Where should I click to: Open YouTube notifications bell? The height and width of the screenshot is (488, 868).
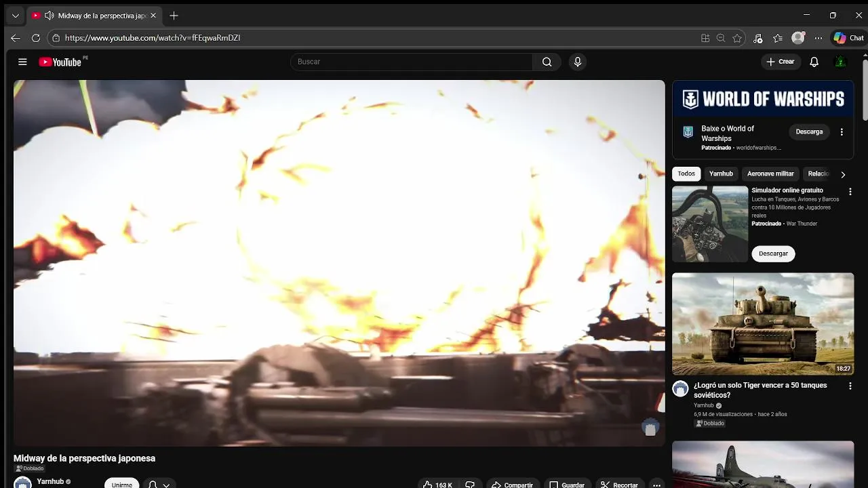(814, 62)
